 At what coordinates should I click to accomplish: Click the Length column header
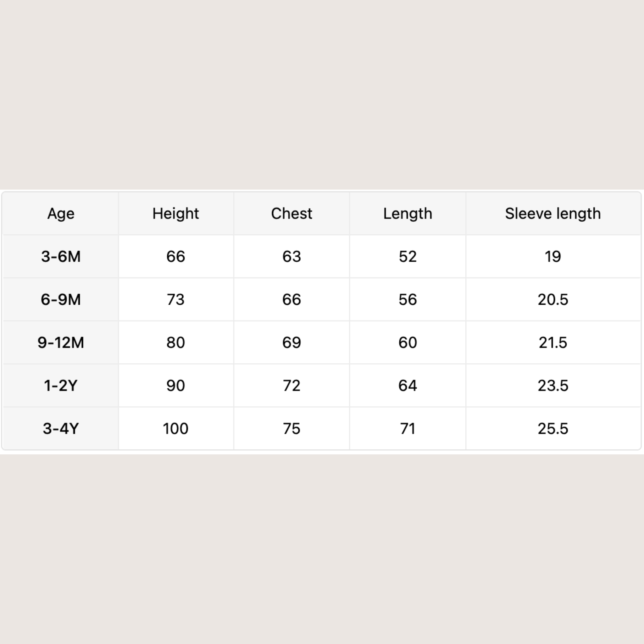coord(407,214)
